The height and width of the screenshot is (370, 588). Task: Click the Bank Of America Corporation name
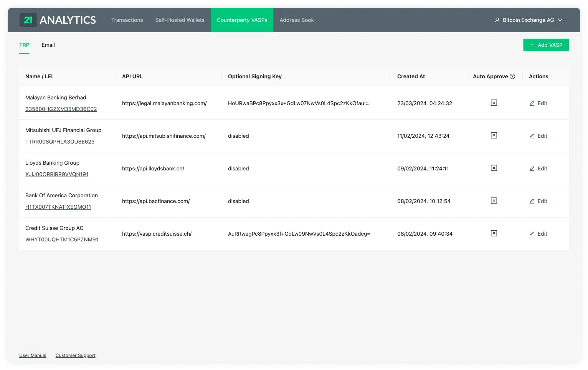click(61, 195)
